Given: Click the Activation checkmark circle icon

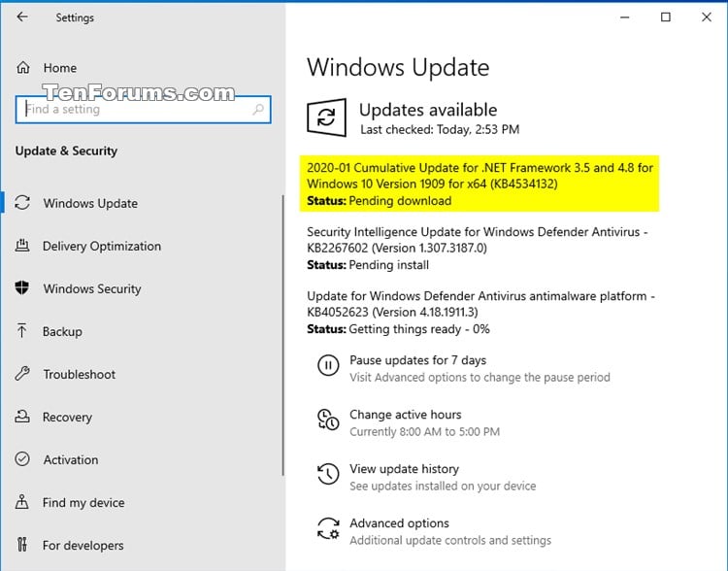Looking at the screenshot, I should click(x=22, y=459).
